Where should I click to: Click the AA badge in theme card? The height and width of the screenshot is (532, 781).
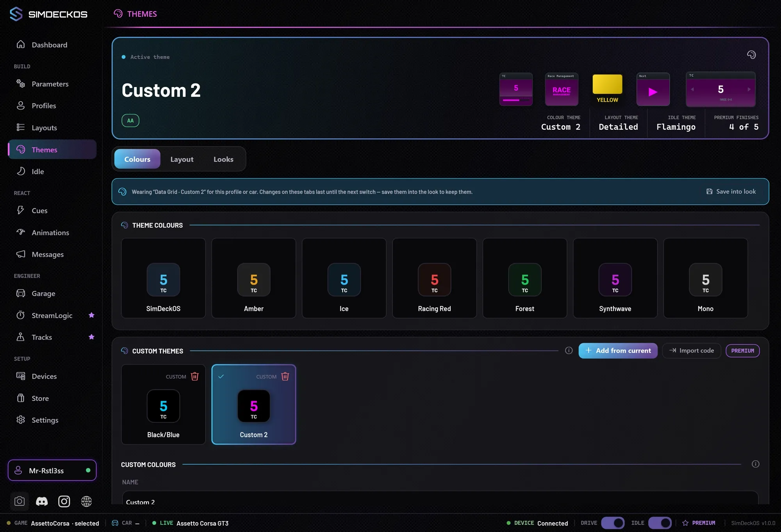(x=130, y=120)
